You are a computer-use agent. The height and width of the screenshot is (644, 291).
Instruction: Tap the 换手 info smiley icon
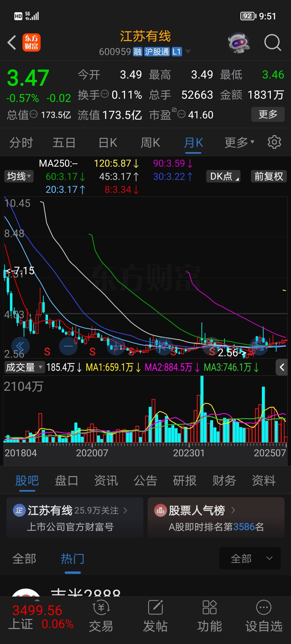[x=105, y=94]
